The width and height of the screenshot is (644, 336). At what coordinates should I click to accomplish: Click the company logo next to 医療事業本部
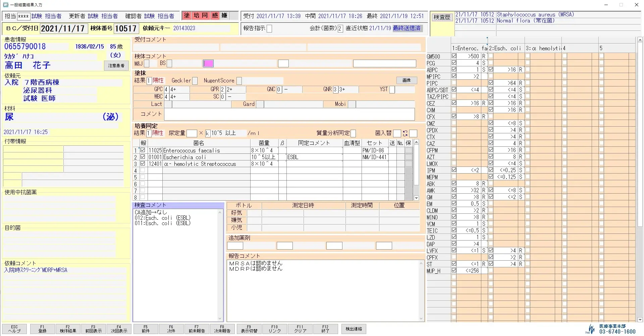pos(591,329)
